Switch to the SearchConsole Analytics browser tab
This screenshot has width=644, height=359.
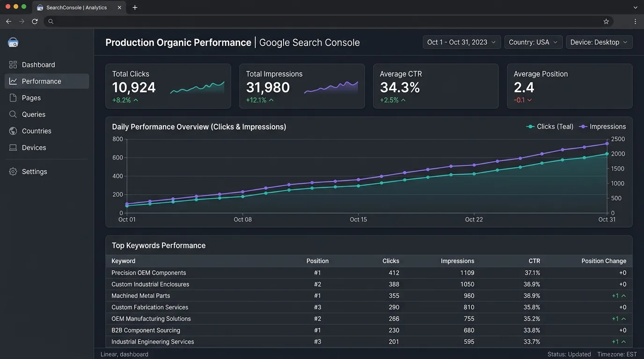[x=79, y=7]
